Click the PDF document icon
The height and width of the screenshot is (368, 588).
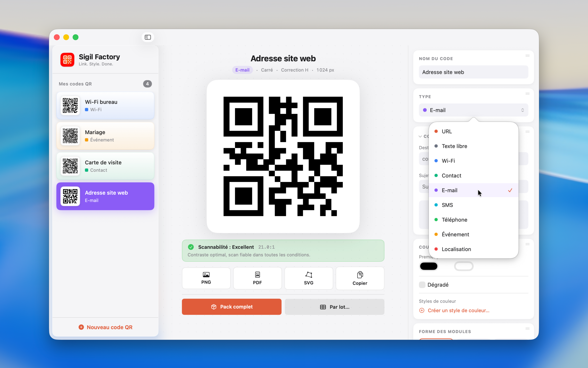click(x=257, y=275)
